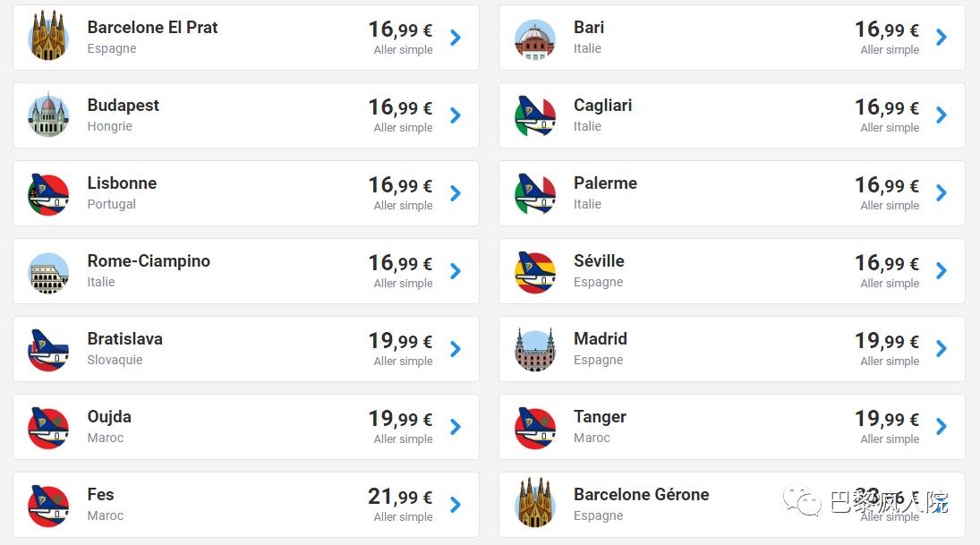
Task: Click the chevron next to Tanger
Action: 942,427
